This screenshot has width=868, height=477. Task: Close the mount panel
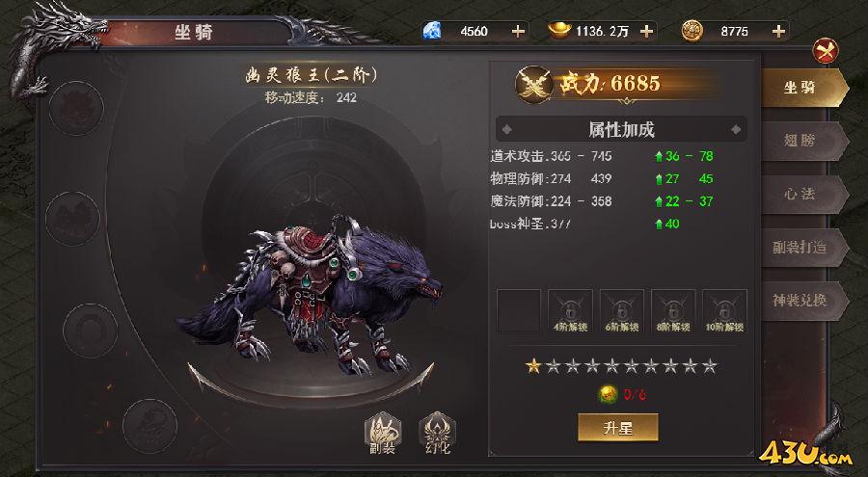pyautogui.click(x=826, y=51)
